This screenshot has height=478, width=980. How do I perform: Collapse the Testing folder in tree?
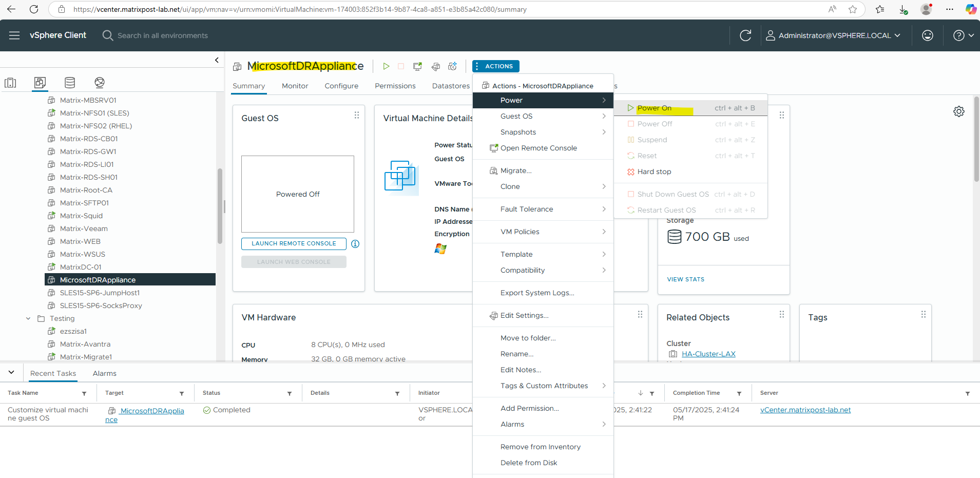point(28,318)
